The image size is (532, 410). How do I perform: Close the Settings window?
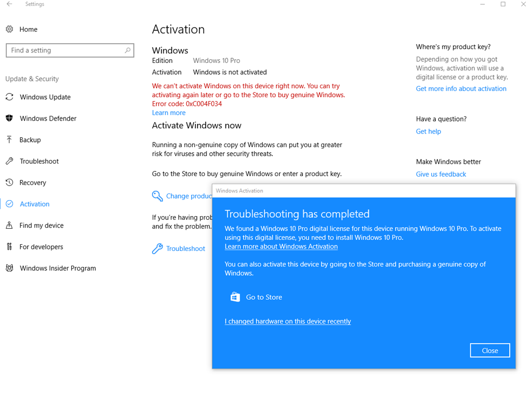[523, 4]
